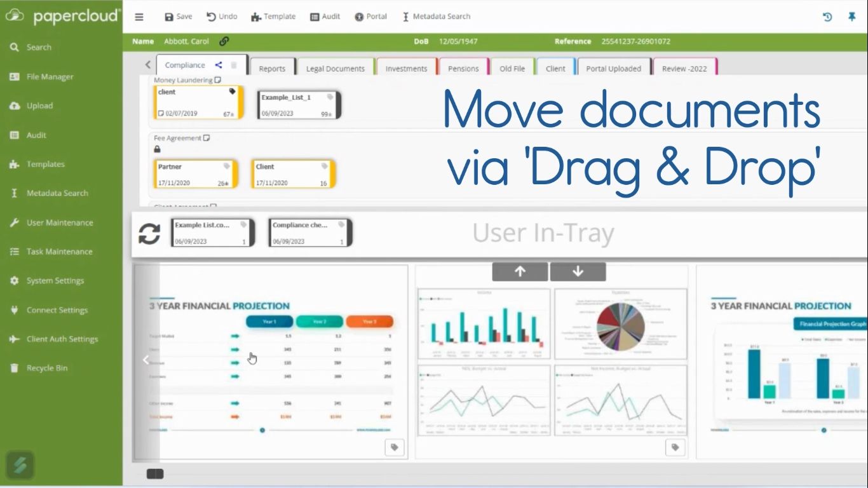The width and height of the screenshot is (868, 488).
Task: Collapse tabs with left chevron
Action: pos(148,65)
